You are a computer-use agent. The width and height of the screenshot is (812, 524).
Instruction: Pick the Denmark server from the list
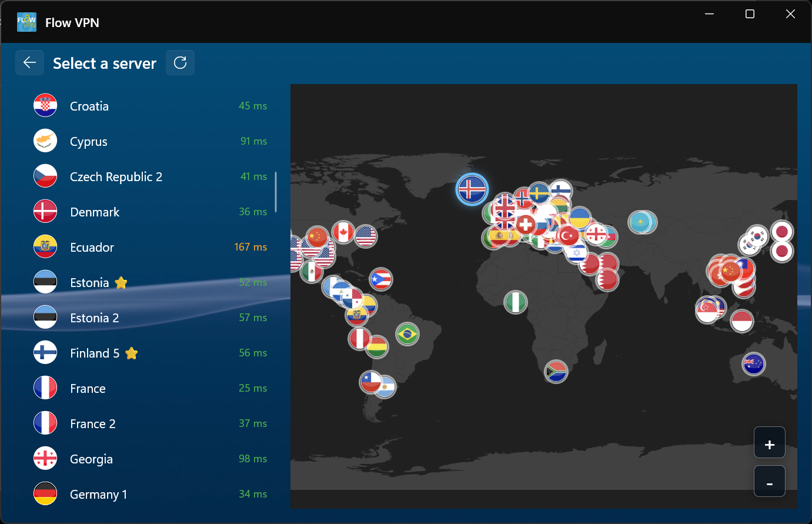pos(151,212)
